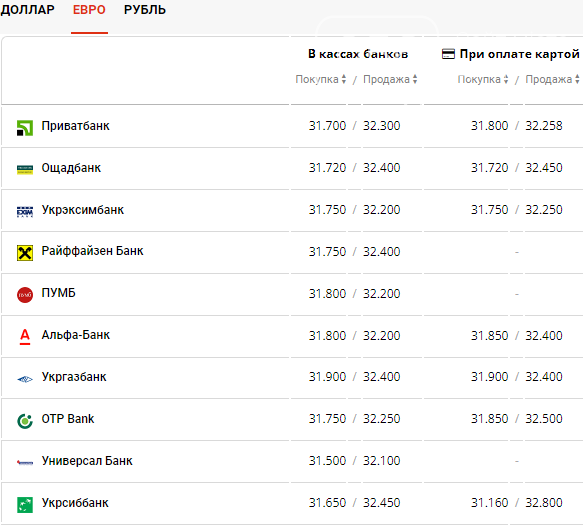Click the Укргазбанк logo icon
The image size is (583, 525).
(25, 379)
